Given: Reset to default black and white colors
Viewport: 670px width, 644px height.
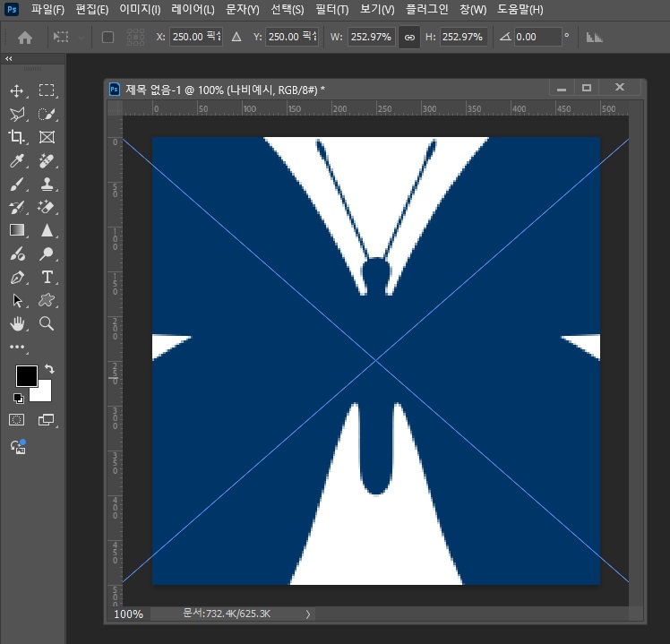Looking at the screenshot, I should [19, 399].
